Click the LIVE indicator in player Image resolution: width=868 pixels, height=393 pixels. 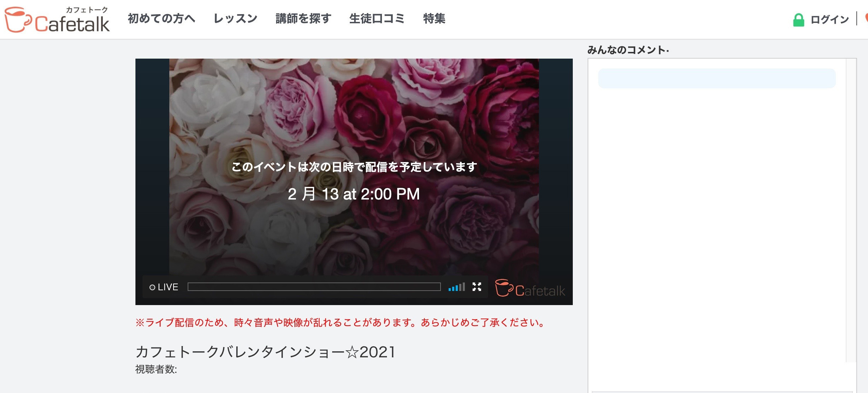click(164, 287)
